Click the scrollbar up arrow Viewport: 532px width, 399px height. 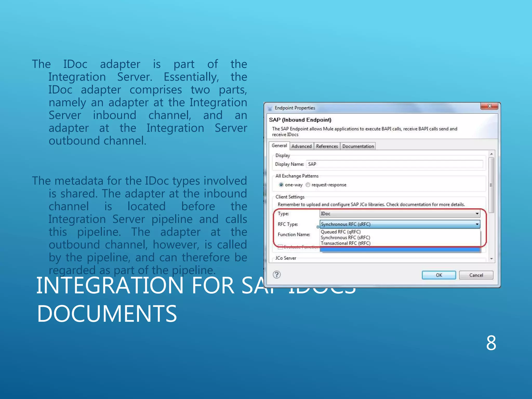pos(491,154)
